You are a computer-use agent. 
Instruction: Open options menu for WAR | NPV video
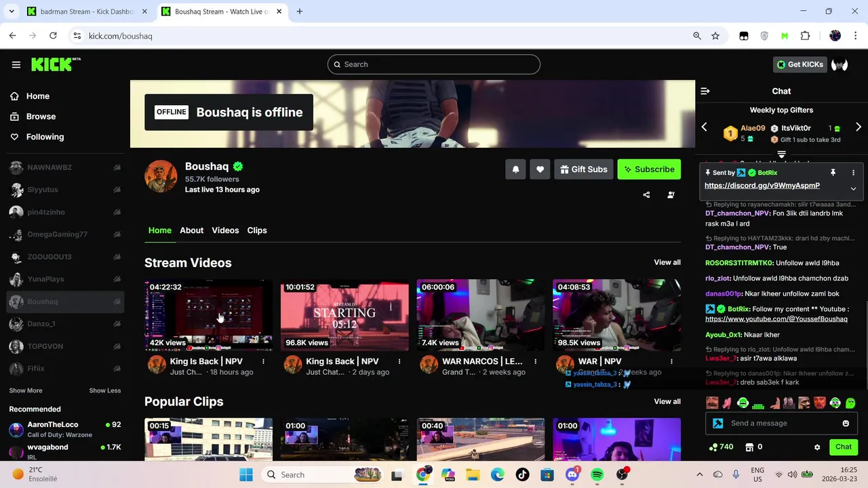(x=671, y=361)
